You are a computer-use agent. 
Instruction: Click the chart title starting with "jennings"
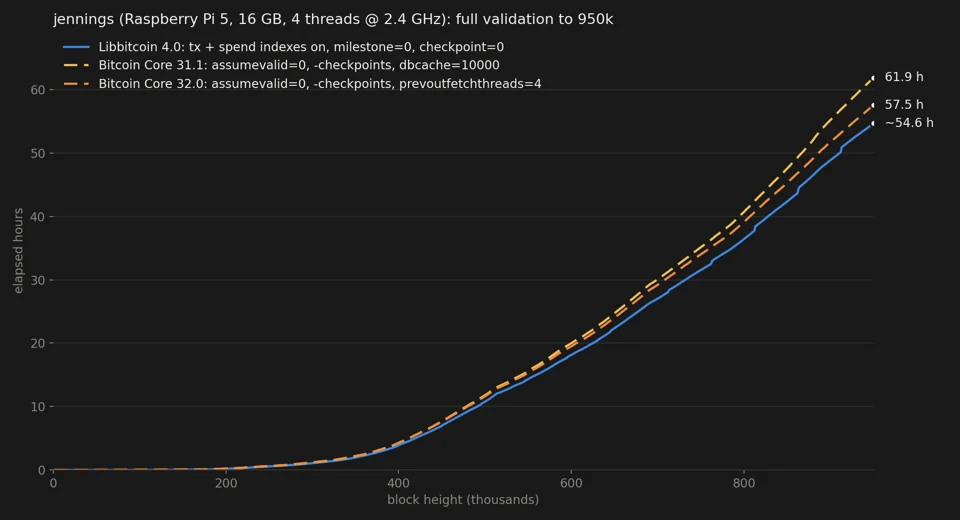tap(333, 20)
